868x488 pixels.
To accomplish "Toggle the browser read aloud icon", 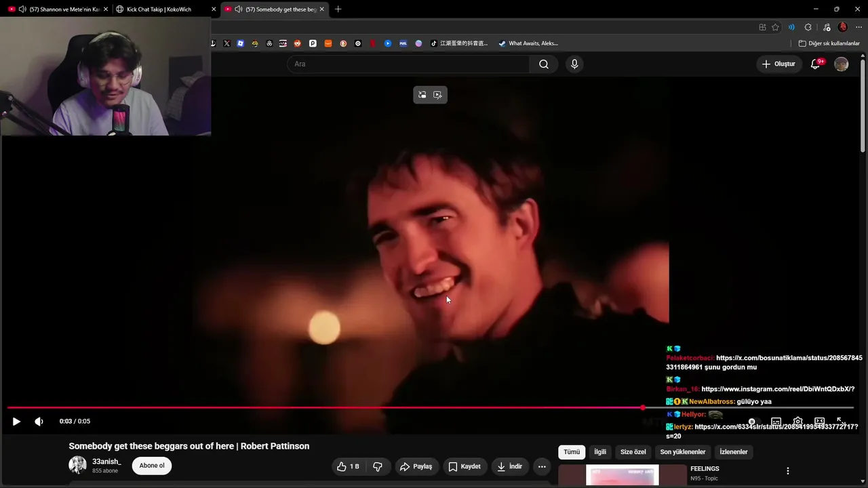I will (x=791, y=27).
